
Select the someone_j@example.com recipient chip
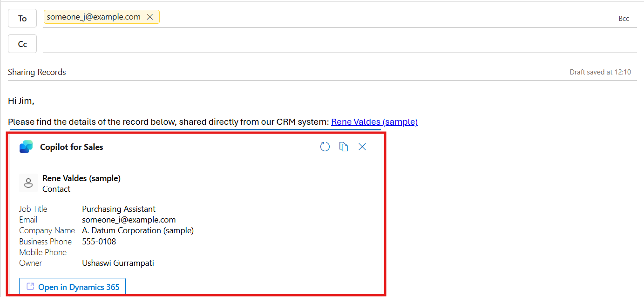click(94, 17)
